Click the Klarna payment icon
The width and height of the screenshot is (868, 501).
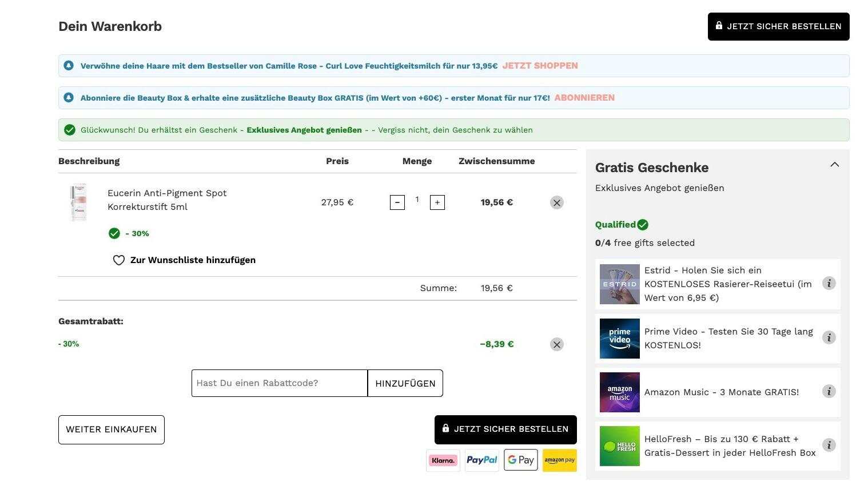click(443, 460)
